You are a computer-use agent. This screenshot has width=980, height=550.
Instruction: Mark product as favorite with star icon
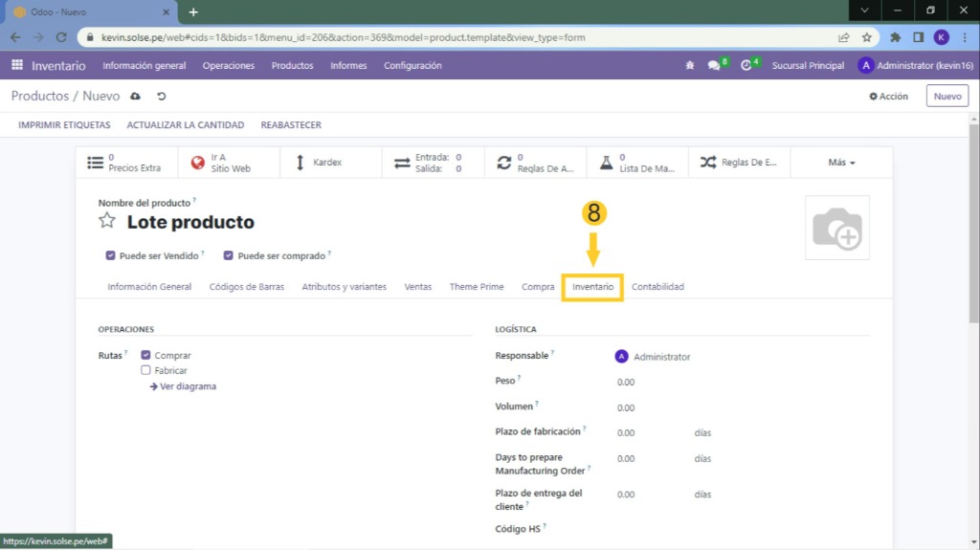pyautogui.click(x=107, y=221)
